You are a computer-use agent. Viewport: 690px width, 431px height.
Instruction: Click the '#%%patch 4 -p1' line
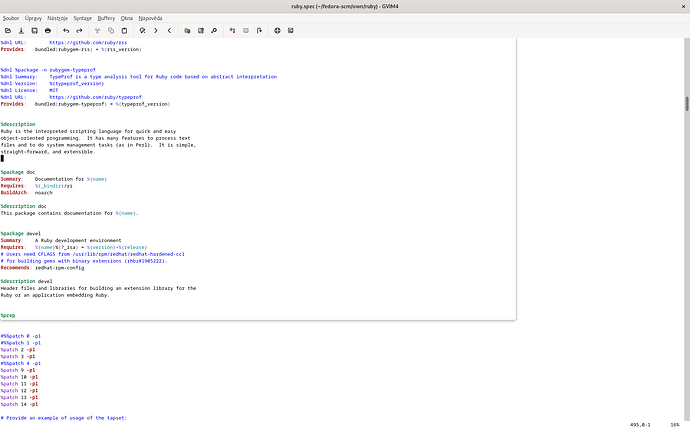21,363
